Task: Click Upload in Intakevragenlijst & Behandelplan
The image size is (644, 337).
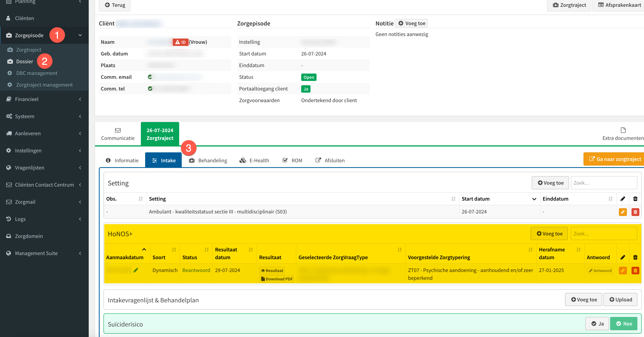Action: (620, 299)
